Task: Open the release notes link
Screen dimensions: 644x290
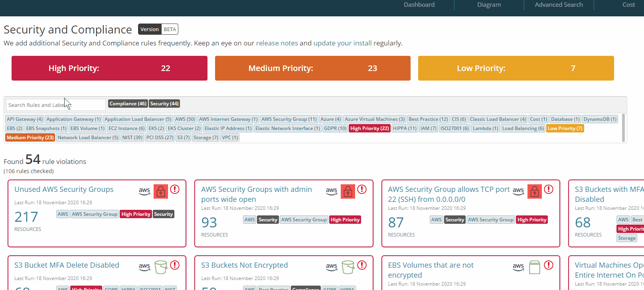Action: [x=277, y=43]
